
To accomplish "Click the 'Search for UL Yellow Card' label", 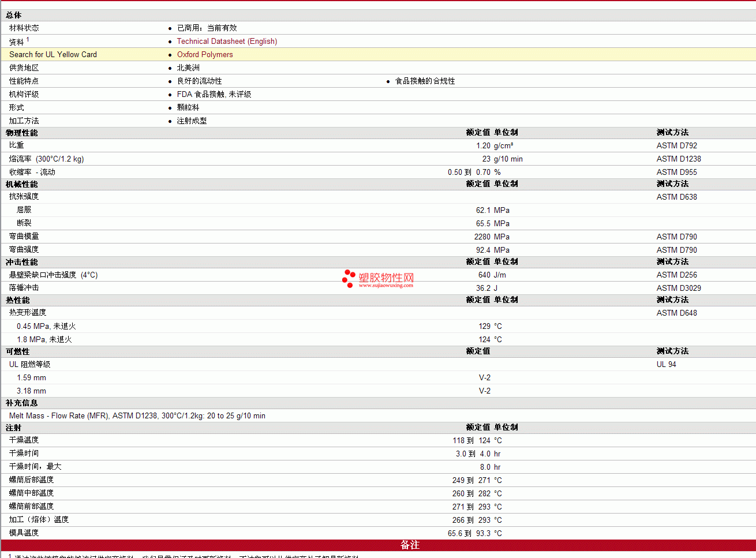I will 53,55.
